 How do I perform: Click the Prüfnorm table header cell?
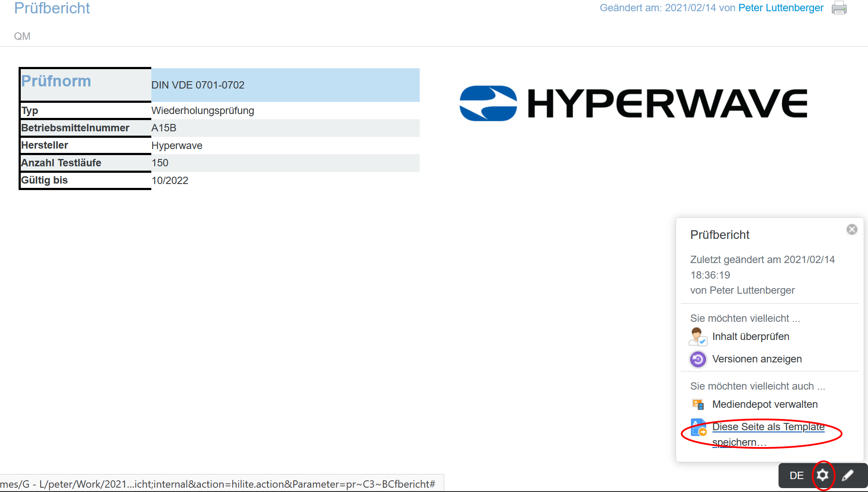[x=86, y=85]
